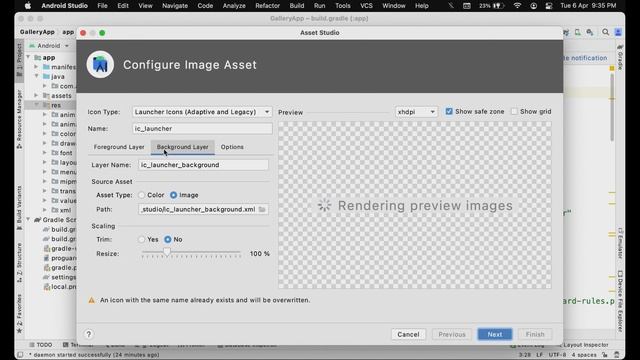Image resolution: width=640 pixels, height=360 pixels.
Task: Click the editor vertical scrollbar
Action: [612, 106]
